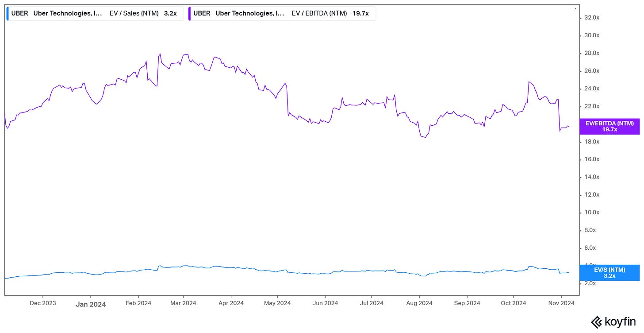Viewport: 644px width, 333px height.
Task: Select the blue color bar of the EV/Sales legend
Action: (8, 13)
